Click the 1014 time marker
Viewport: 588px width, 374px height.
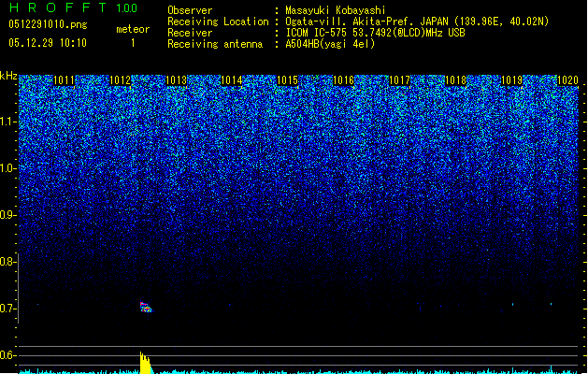232,80
